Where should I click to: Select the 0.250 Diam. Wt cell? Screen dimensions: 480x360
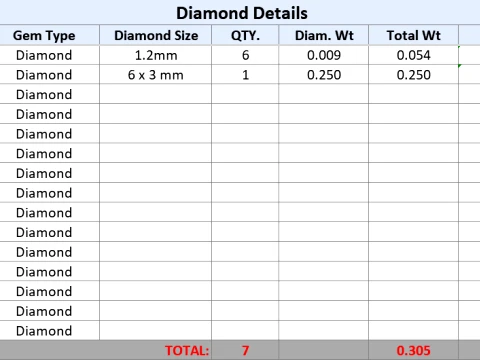tap(324, 75)
